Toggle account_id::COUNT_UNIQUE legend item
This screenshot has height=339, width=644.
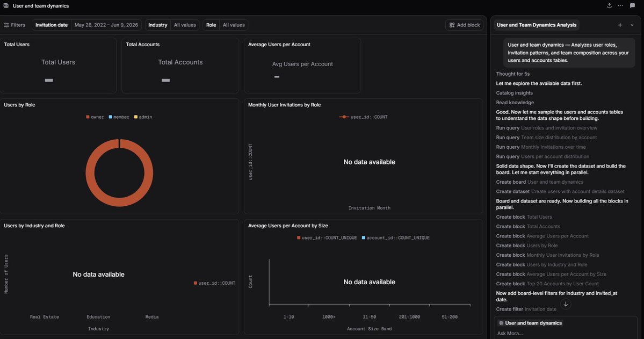395,238
